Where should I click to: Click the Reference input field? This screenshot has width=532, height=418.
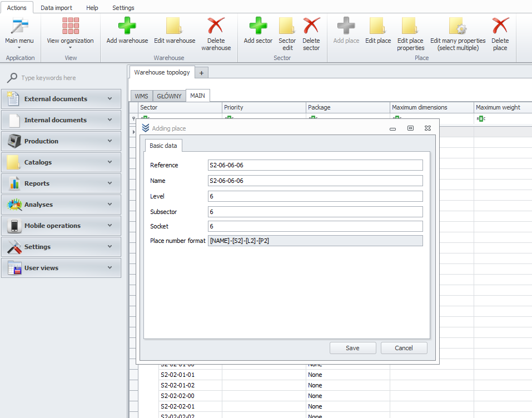[x=315, y=165]
